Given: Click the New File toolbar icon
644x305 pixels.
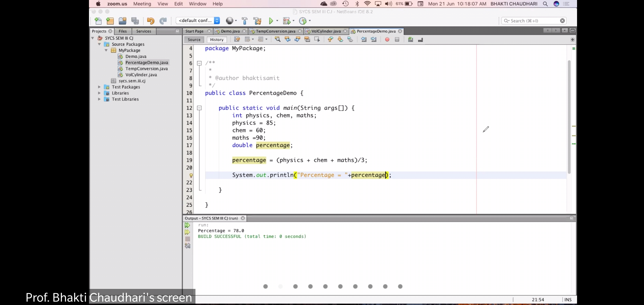Looking at the screenshot, I should [x=98, y=21].
